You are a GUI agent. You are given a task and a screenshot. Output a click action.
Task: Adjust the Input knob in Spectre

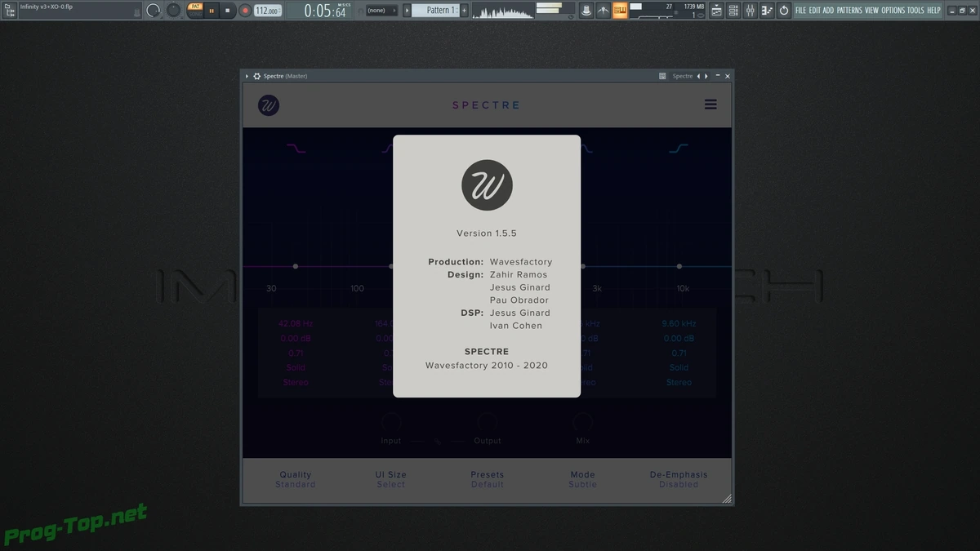click(x=391, y=422)
